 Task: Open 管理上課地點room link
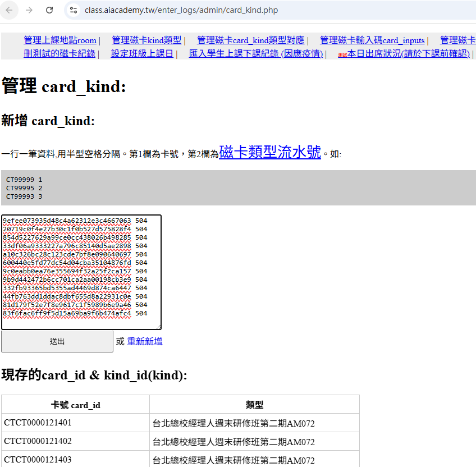(60, 40)
